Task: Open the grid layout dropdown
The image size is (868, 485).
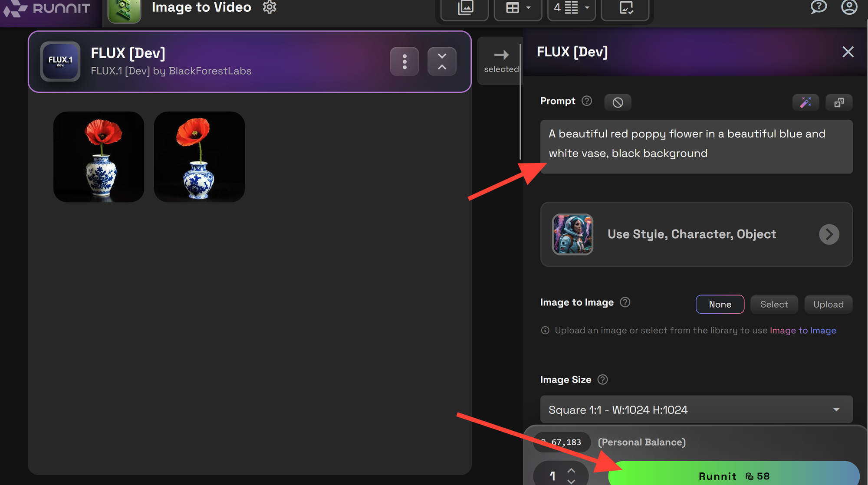Action: click(x=518, y=8)
